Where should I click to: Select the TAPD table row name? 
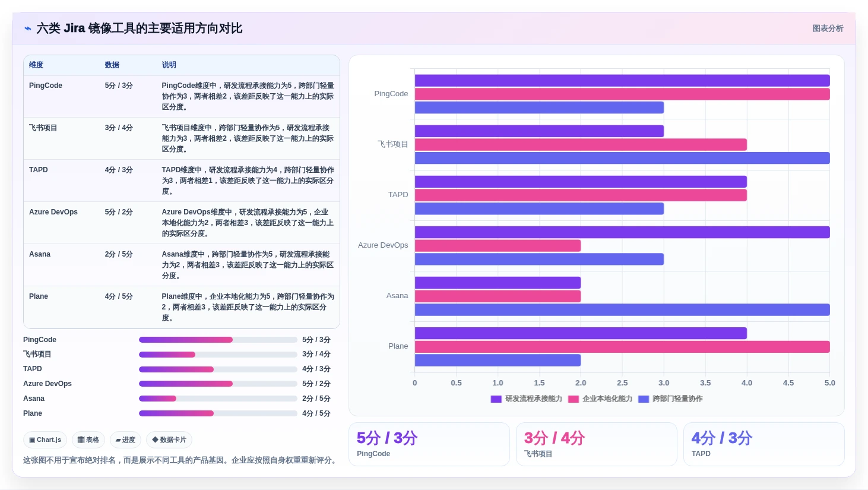coord(39,170)
